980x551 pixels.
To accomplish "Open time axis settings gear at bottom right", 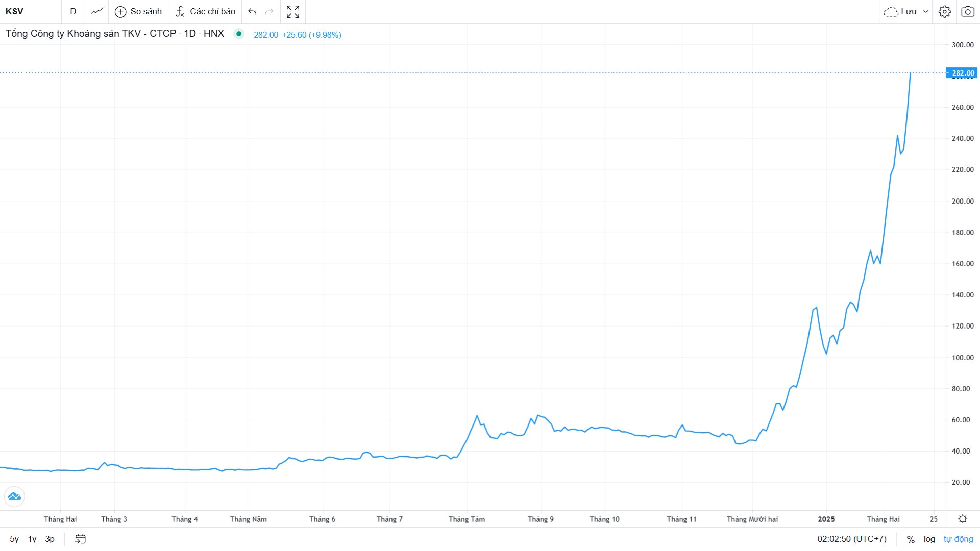I will [x=963, y=519].
